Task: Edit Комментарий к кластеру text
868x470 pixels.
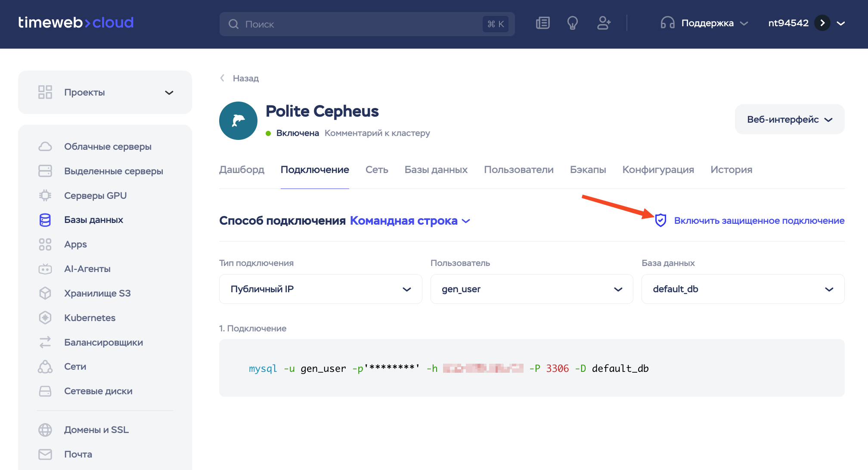Action: click(x=377, y=133)
